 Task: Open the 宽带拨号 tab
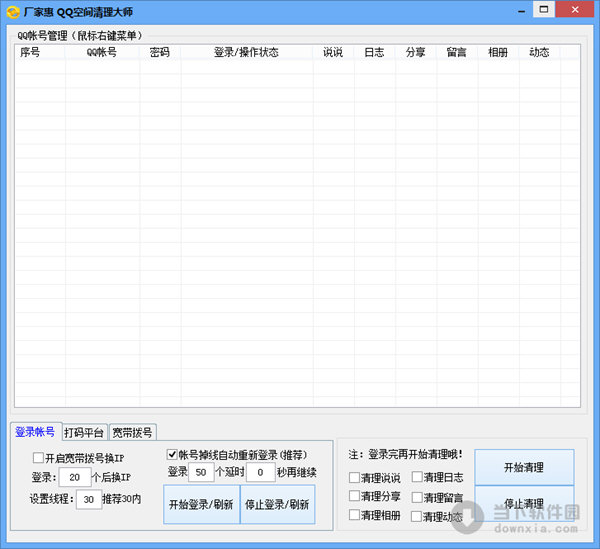(x=132, y=433)
